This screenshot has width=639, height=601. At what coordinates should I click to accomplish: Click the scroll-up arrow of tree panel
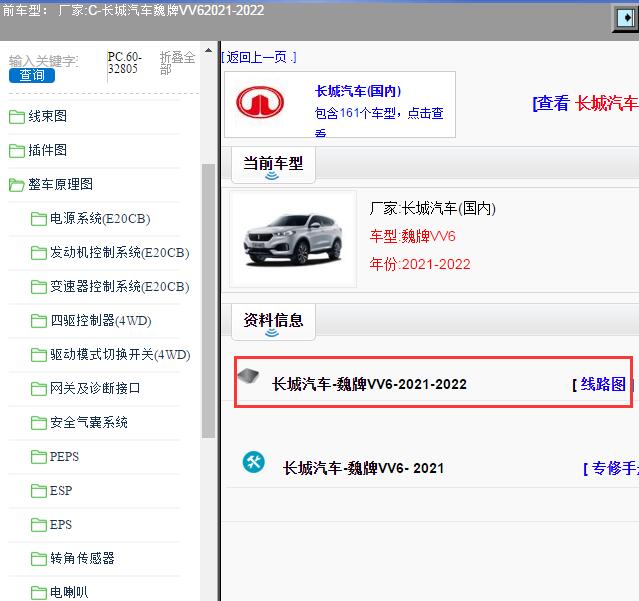click(208, 51)
